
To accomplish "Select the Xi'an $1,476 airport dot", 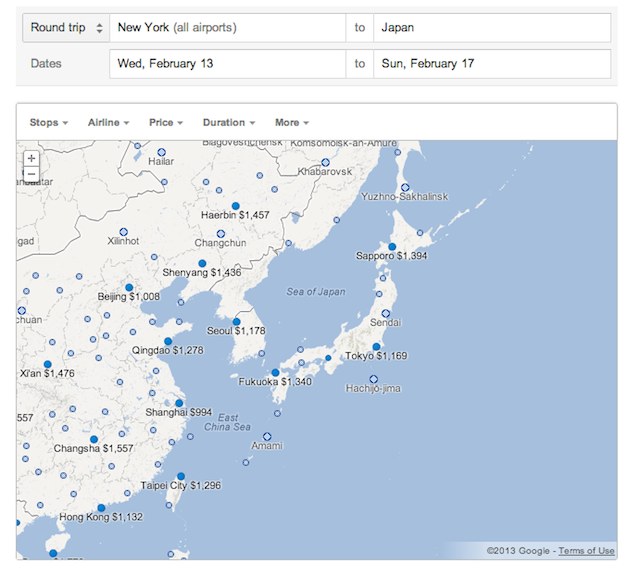I will [x=47, y=364].
